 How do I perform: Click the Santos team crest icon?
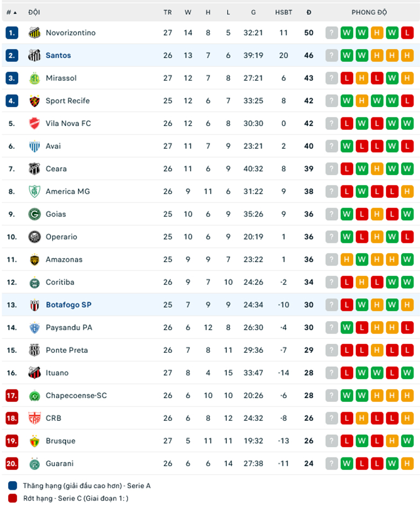pos(34,55)
